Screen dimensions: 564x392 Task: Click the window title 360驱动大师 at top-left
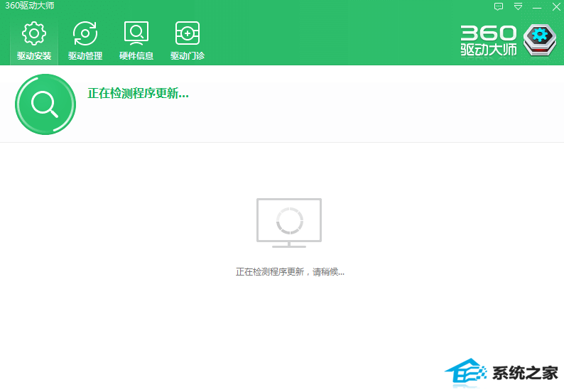(x=29, y=6)
